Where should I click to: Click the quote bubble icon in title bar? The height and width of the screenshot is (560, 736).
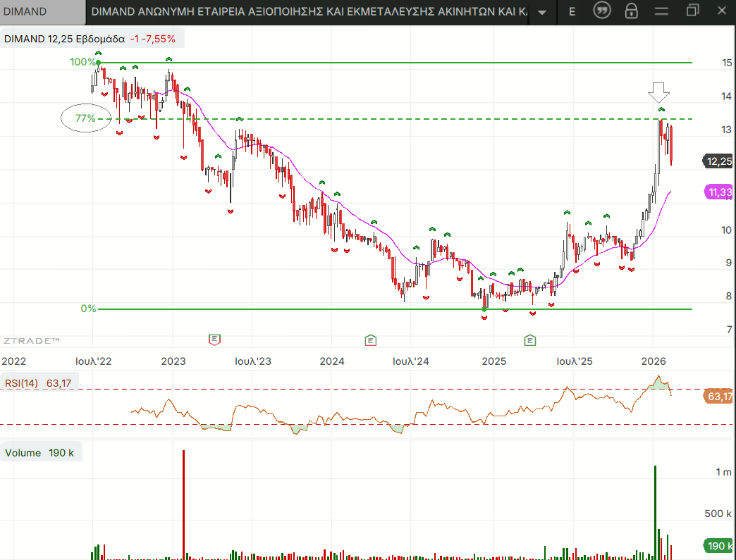point(601,11)
